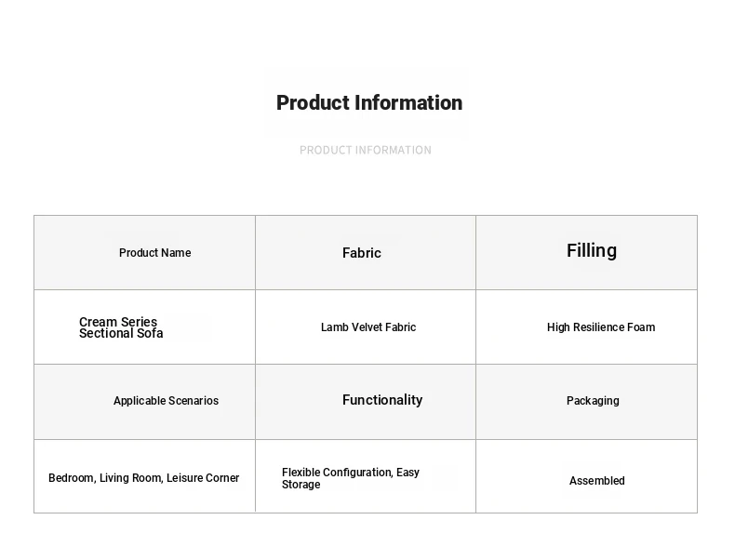Select Cream Series Sectional Sofa text
The image size is (735, 560).
[x=121, y=327]
